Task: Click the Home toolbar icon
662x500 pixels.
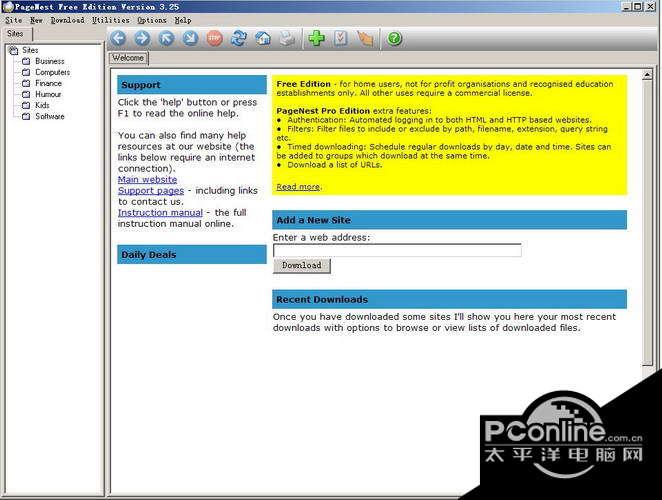Action: (263, 39)
